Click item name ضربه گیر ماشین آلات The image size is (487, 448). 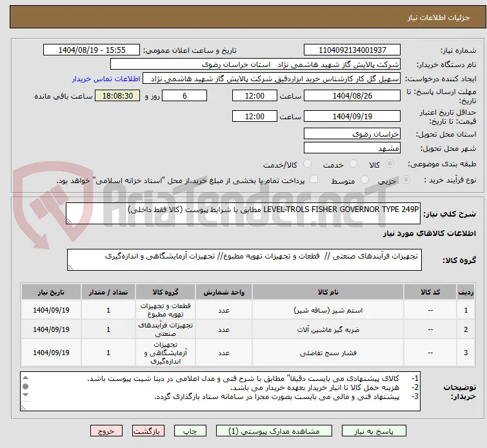click(x=328, y=329)
